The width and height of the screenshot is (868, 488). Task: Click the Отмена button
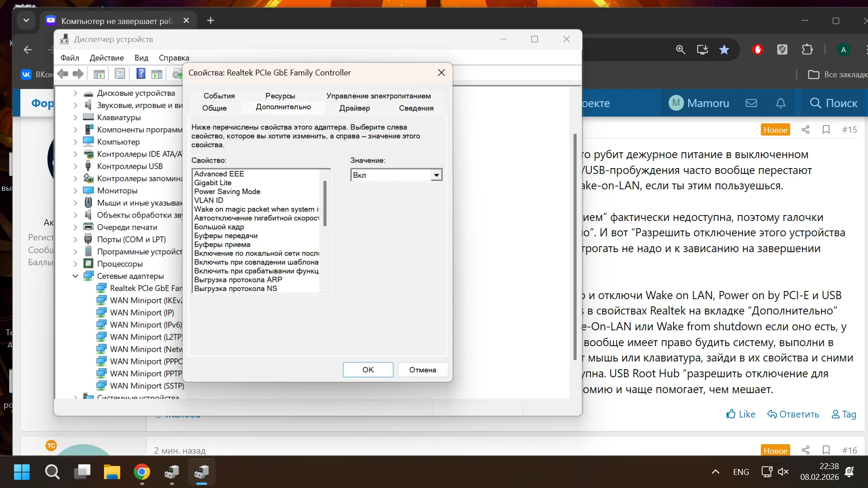pyautogui.click(x=422, y=370)
